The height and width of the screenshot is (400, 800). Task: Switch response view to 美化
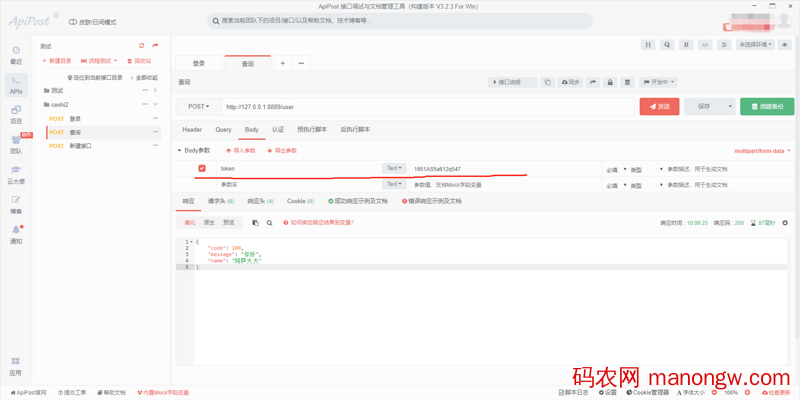(x=190, y=223)
